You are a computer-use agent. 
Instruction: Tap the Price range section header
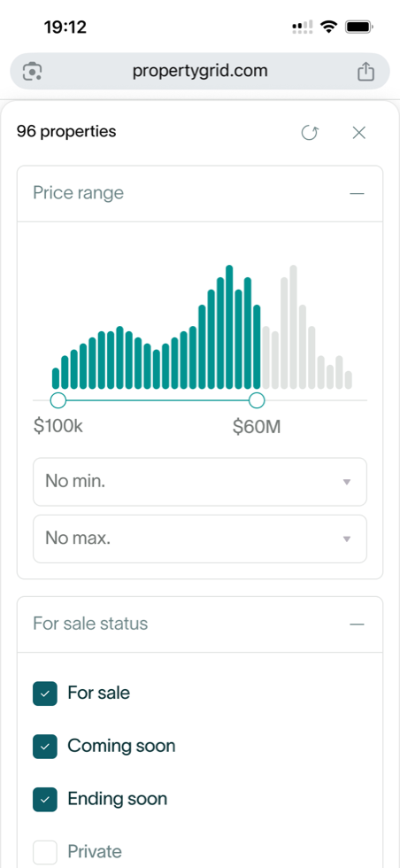point(200,193)
